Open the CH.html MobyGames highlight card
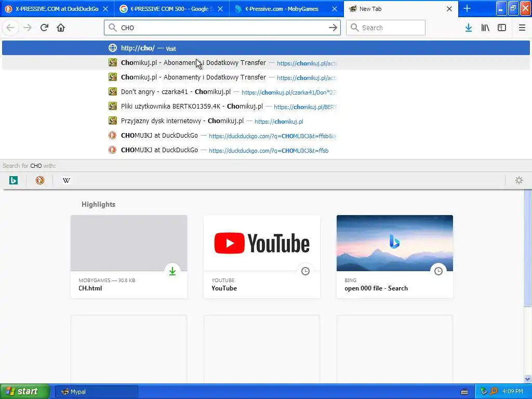 tap(129, 257)
